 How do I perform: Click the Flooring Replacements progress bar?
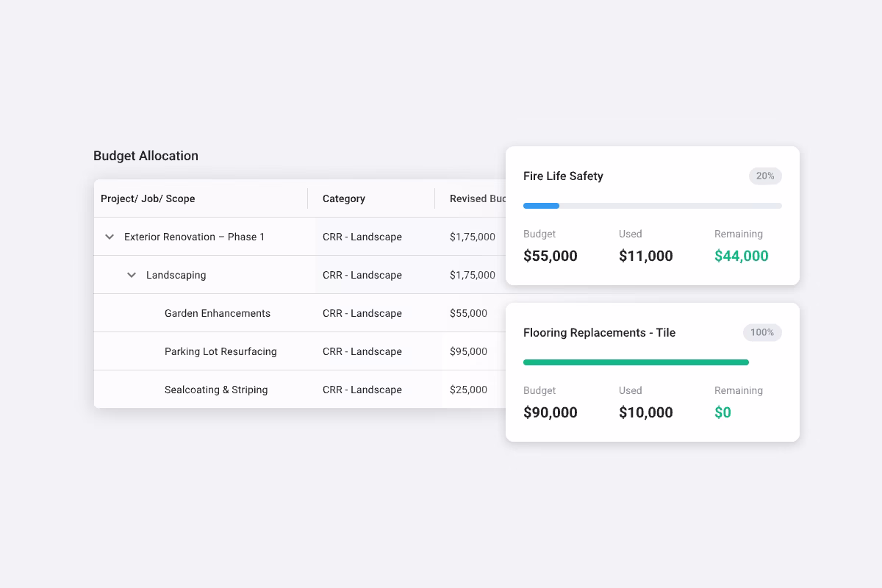[x=637, y=362]
